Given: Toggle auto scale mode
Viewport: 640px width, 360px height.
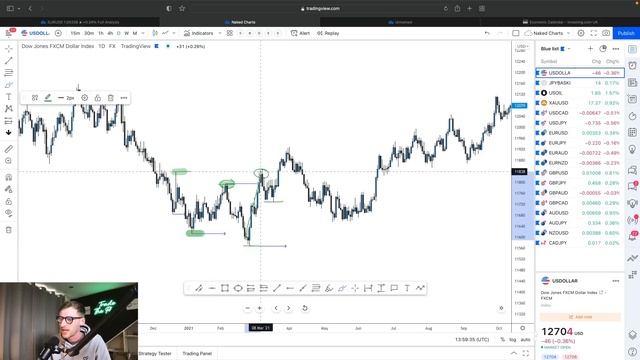Looking at the screenshot, I should 526,340.
